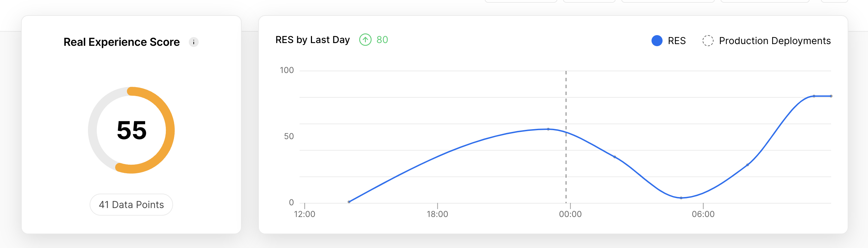Click the Real Experience Score heading
The image size is (868, 248).
[x=122, y=42]
